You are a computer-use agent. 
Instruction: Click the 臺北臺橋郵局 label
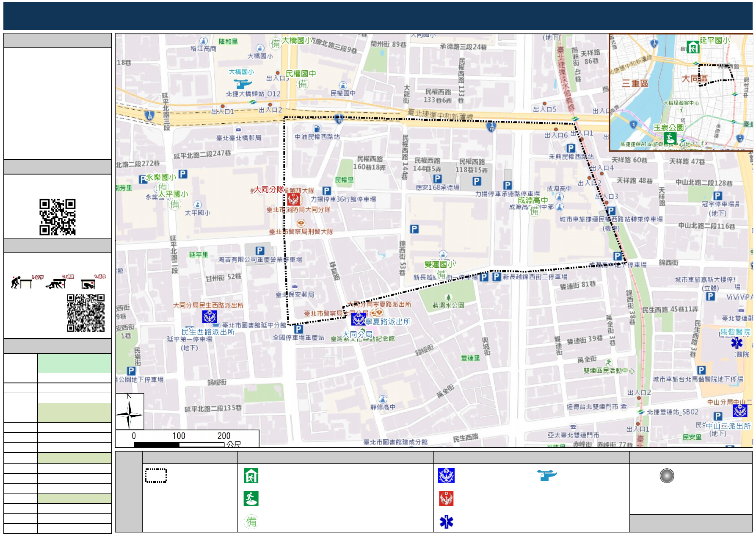tap(239, 138)
